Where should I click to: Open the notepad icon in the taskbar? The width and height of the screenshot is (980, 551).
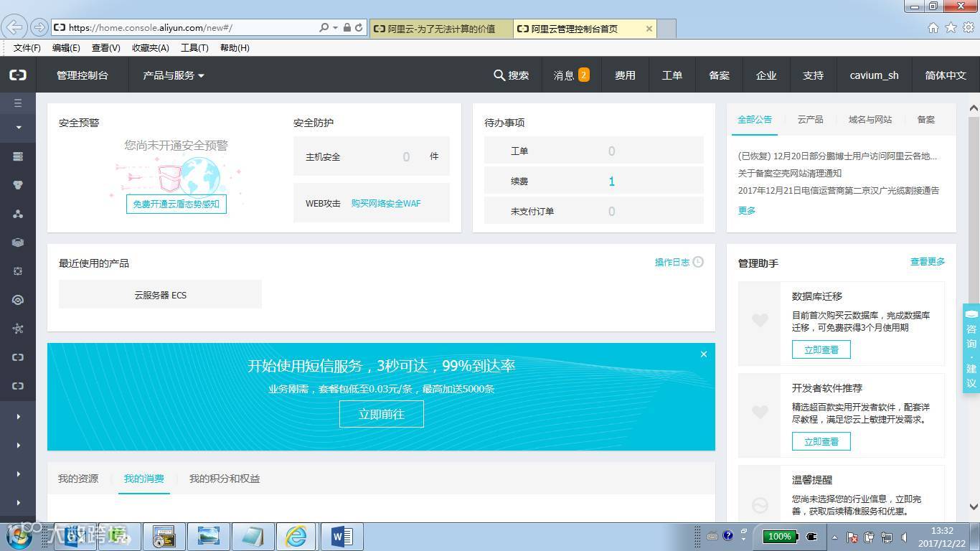[x=253, y=536]
